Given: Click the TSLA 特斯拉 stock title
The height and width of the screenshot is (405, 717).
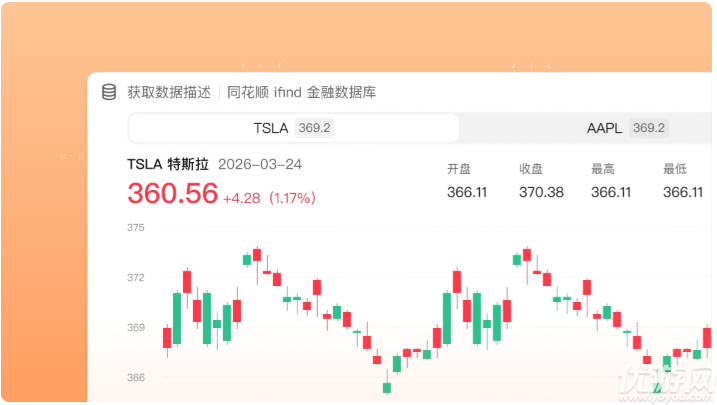Looking at the screenshot, I should 168,164.
